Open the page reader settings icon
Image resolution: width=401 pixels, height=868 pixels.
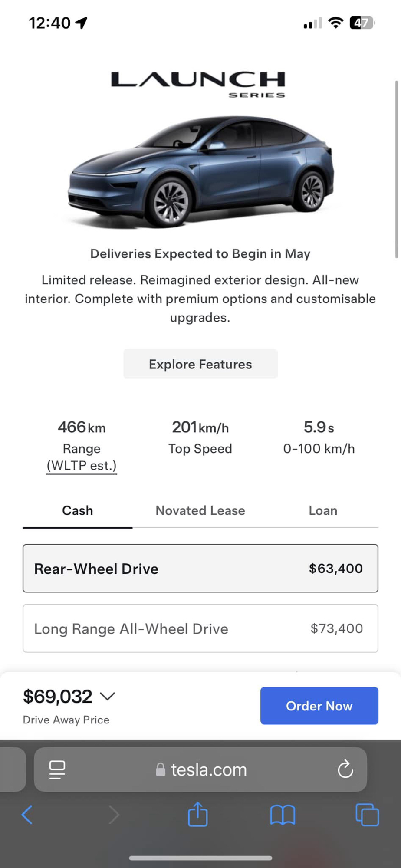click(x=57, y=769)
